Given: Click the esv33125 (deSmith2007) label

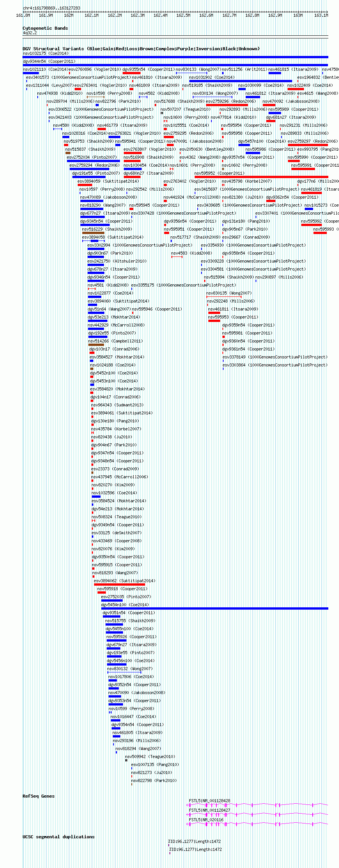Looking at the screenshot, I should tap(117, 533).
